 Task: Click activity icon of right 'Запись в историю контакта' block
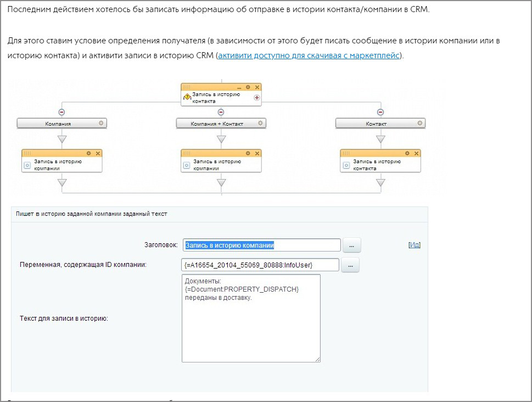[x=346, y=165]
